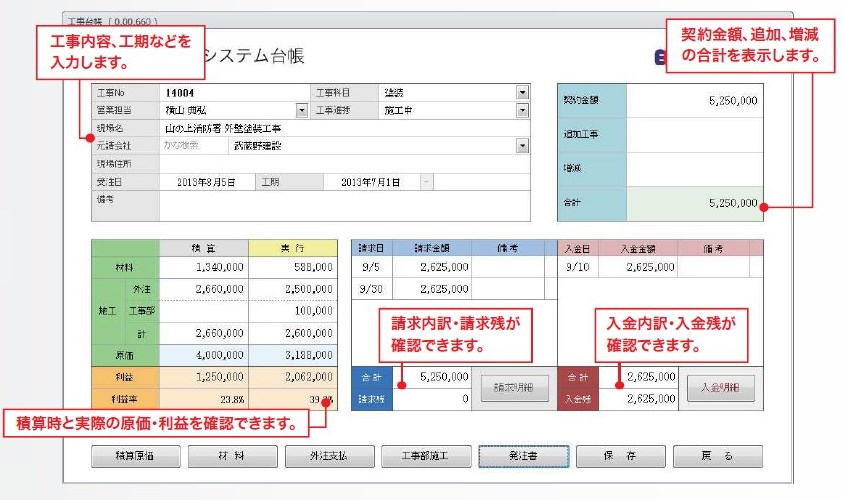Screen dimensions: 843x500
Task: Select 利益 実行 cell 2,062,000
Action: point(293,377)
